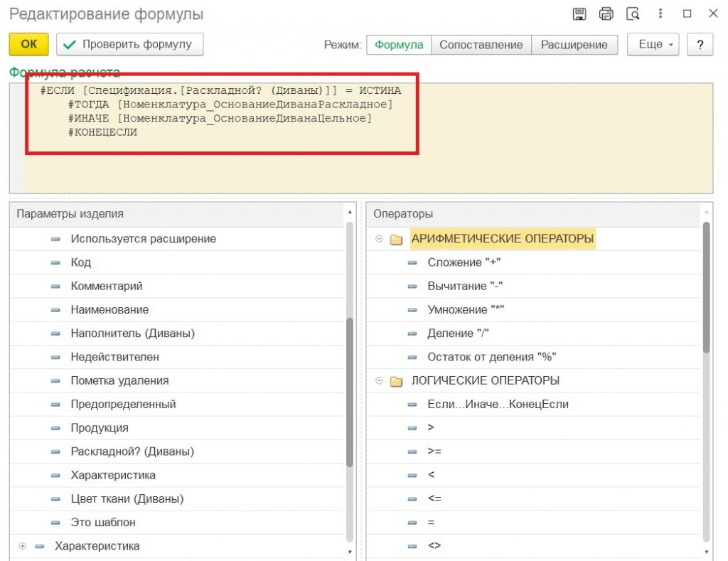Select the "<=" operator row

click(533, 498)
